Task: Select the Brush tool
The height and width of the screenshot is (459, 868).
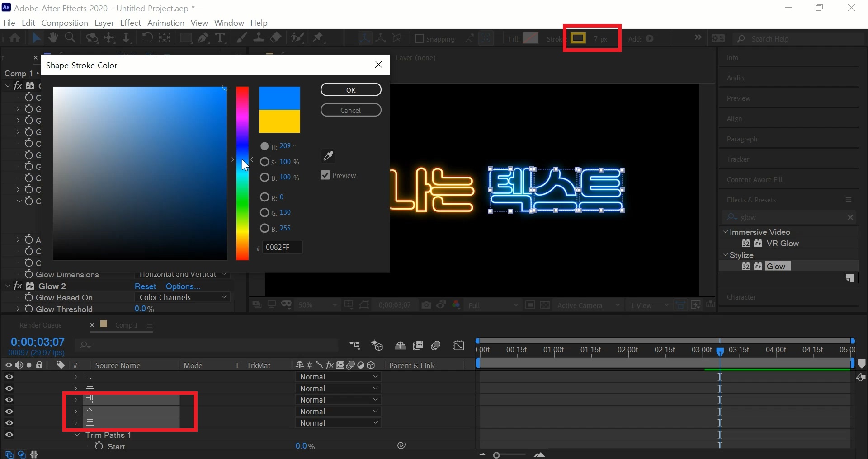Action: [241, 38]
